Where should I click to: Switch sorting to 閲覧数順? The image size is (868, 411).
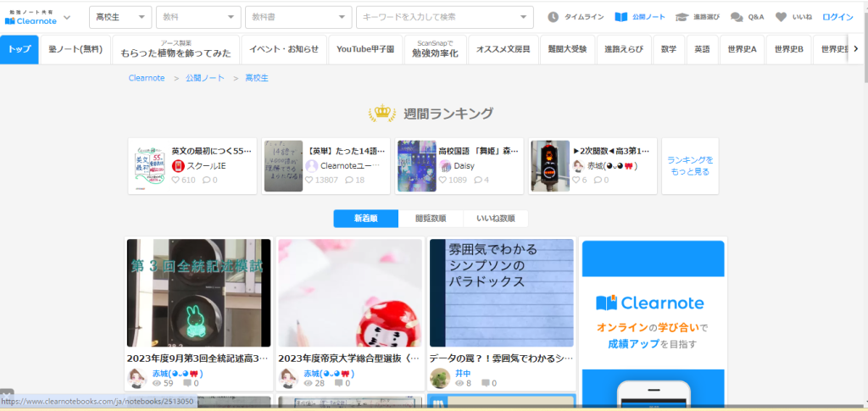click(431, 219)
